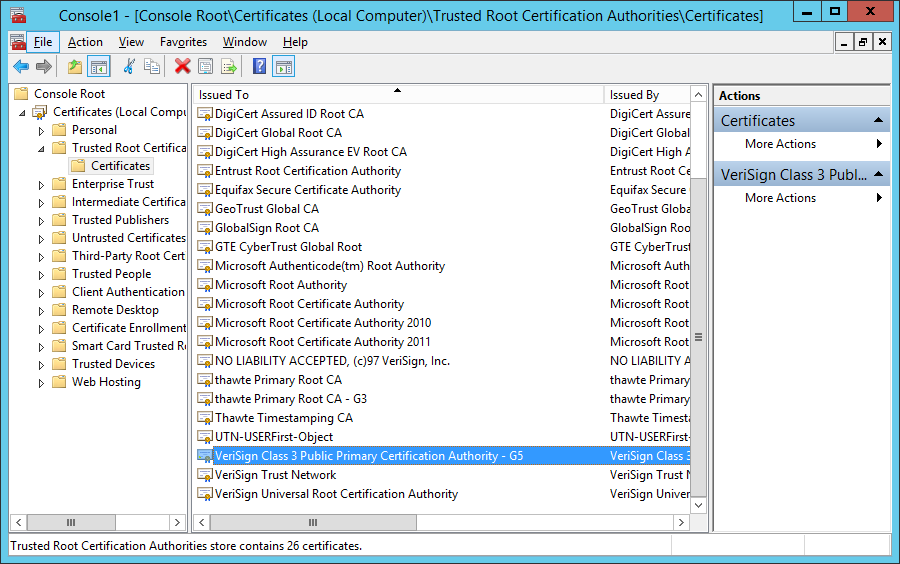Viewport: 900px width, 564px height.
Task: Expand the Untrusted Certificates node
Action: (41, 239)
